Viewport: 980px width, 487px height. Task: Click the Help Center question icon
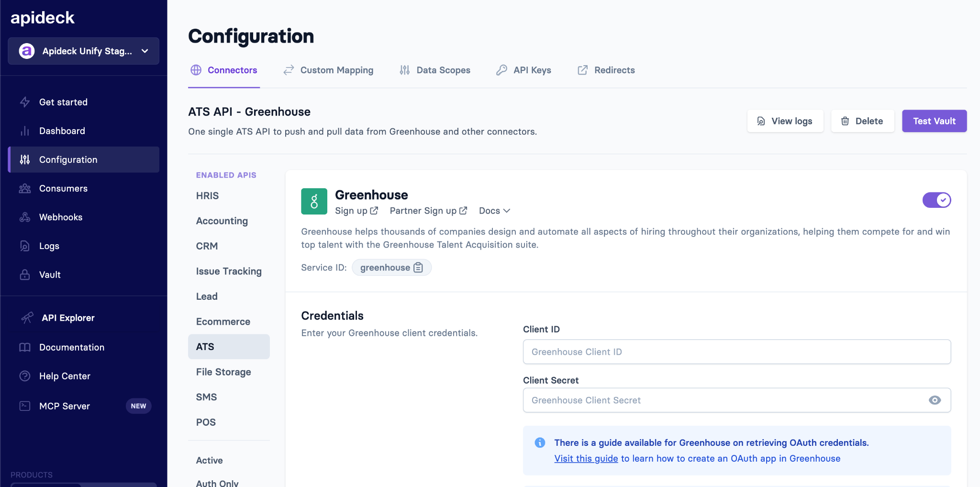coord(25,376)
